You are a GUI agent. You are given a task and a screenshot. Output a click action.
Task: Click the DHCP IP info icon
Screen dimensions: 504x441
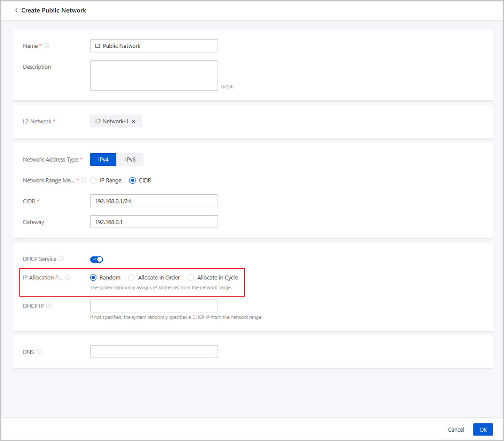(49, 306)
